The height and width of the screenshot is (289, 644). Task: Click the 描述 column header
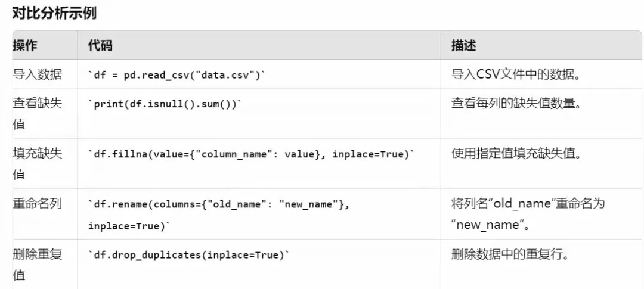coord(463,45)
